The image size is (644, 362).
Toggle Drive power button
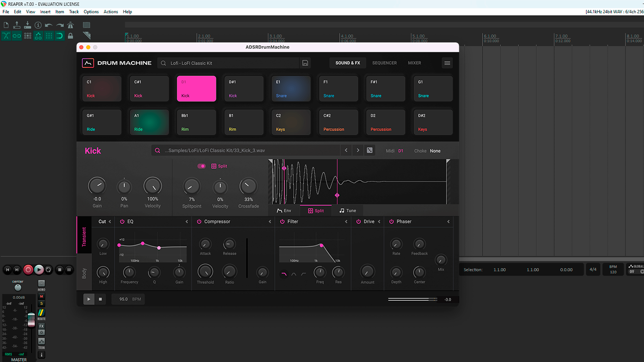point(358,222)
